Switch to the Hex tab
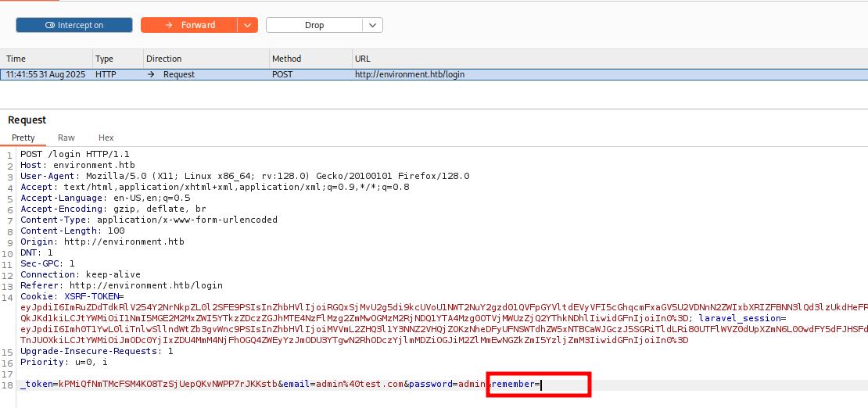868x408 pixels. tap(106, 138)
